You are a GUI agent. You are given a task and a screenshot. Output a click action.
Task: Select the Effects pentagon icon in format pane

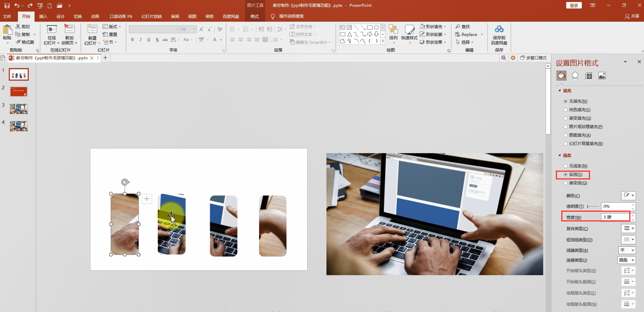click(575, 75)
